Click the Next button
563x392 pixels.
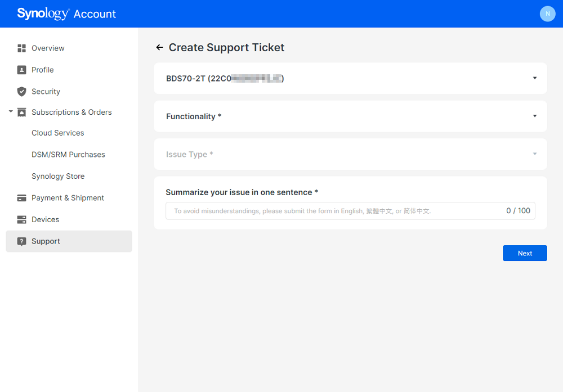click(525, 253)
